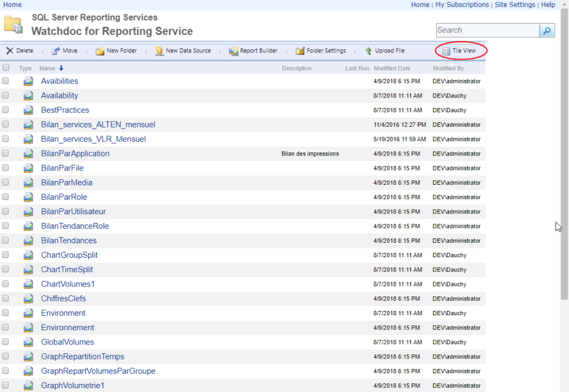Screen dimensions: 569x392
Task: Click the Delete toolbar icon
Action: (x=10, y=51)
